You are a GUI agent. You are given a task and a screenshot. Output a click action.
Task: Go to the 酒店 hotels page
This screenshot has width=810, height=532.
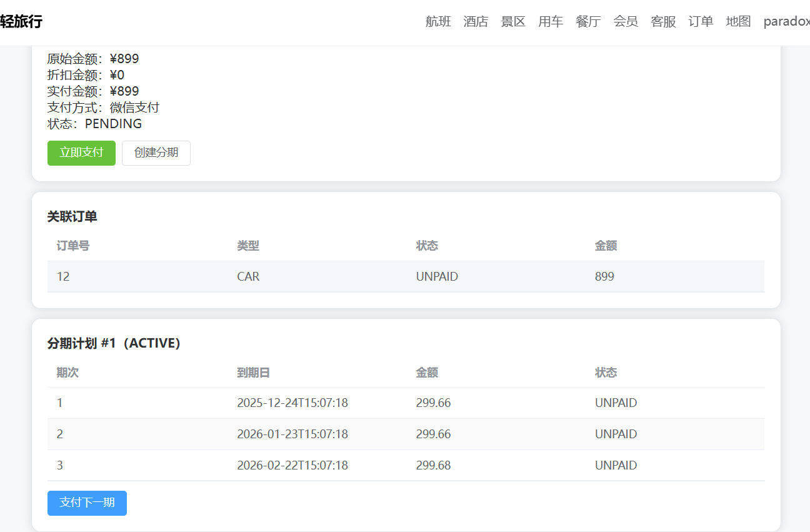coord(476,22)
